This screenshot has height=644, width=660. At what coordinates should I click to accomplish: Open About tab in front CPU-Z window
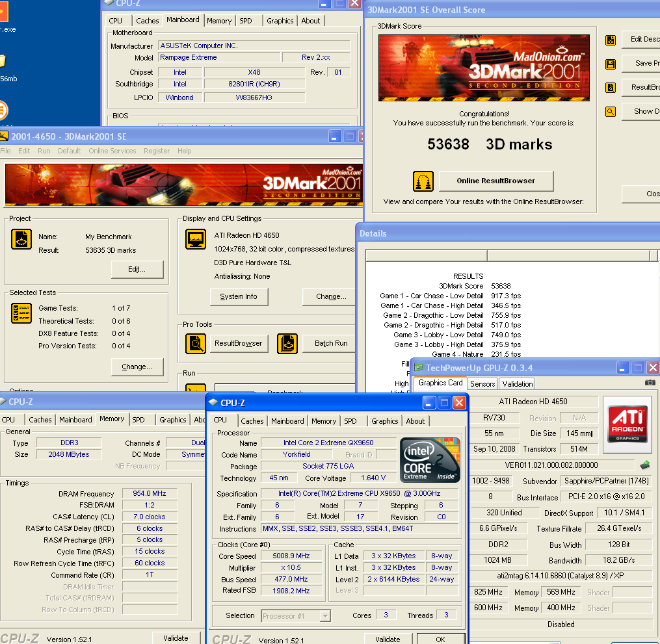[415, 421]
